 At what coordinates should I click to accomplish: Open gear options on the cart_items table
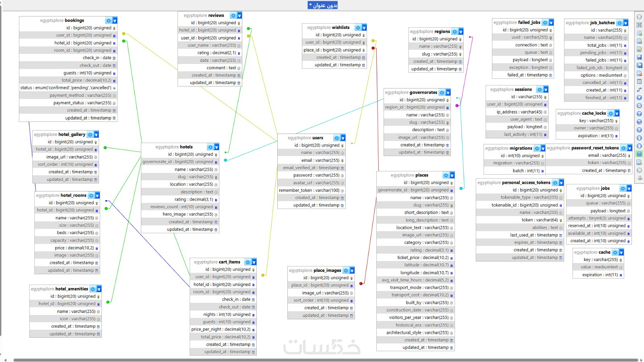(x=248, y=262)
